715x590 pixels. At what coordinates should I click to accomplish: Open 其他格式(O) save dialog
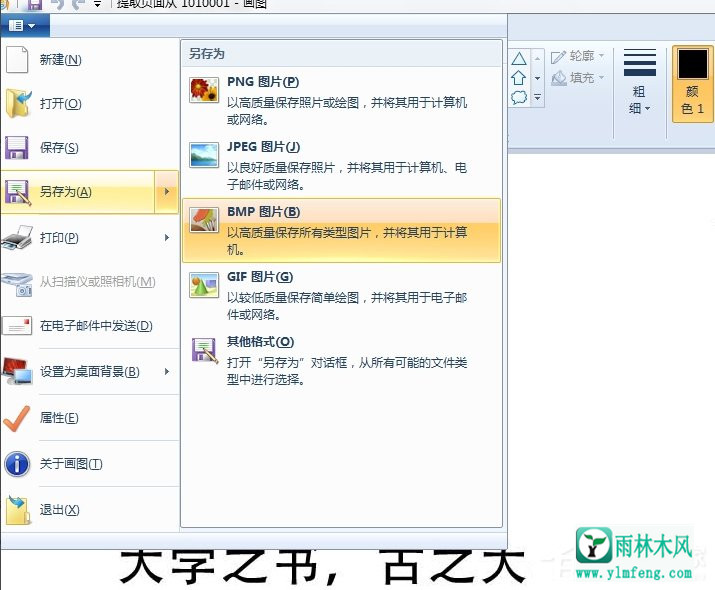pos(342,360)
